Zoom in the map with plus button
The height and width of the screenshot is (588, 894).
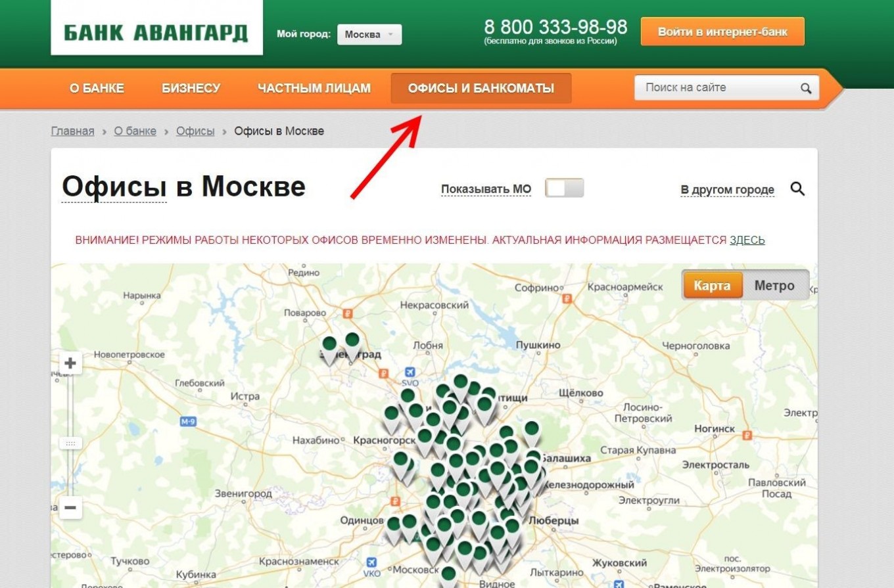[x=70, y=363]
